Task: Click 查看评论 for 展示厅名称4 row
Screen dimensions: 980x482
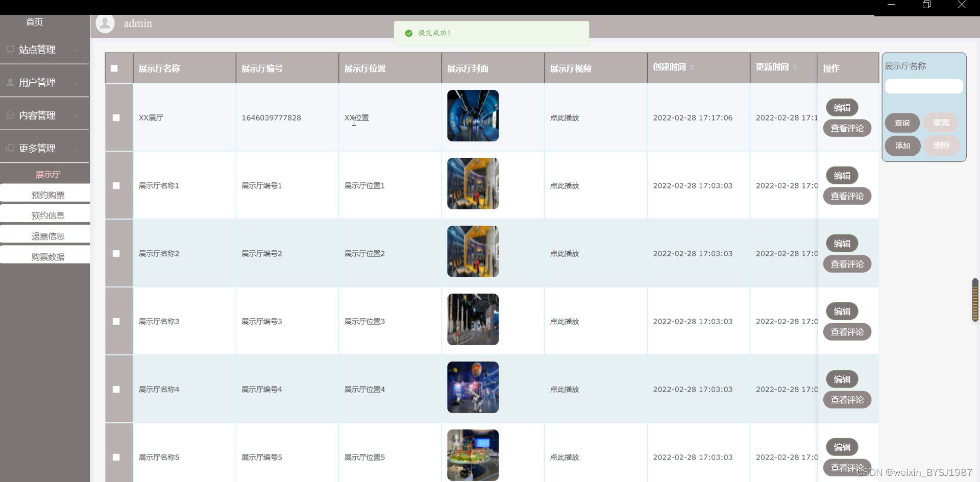Action: pos(847,400)
